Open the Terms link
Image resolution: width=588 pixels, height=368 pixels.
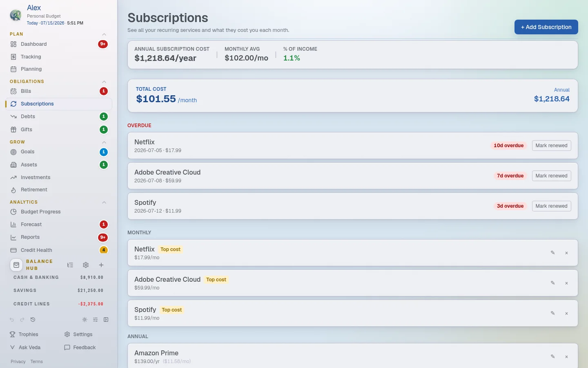click(36, 361)
